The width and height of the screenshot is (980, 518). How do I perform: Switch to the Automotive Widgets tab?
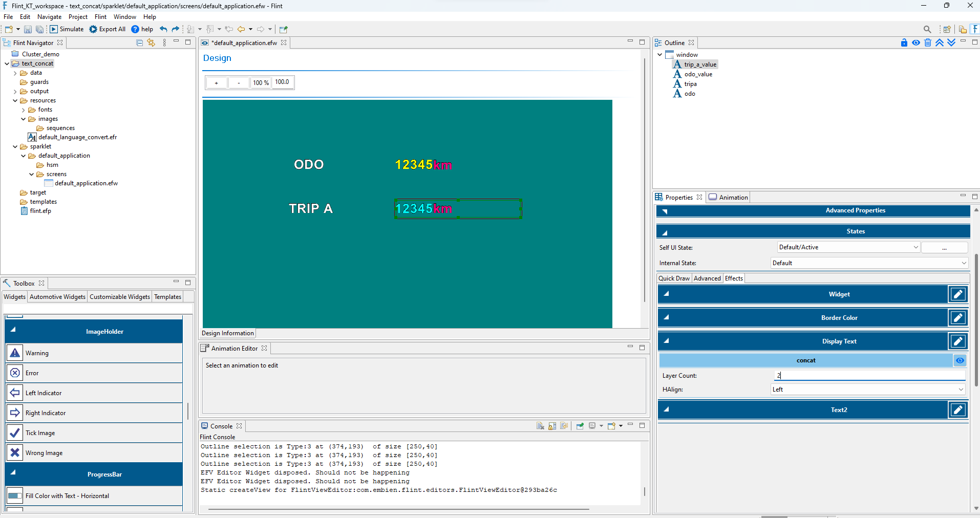click(57, 297)
